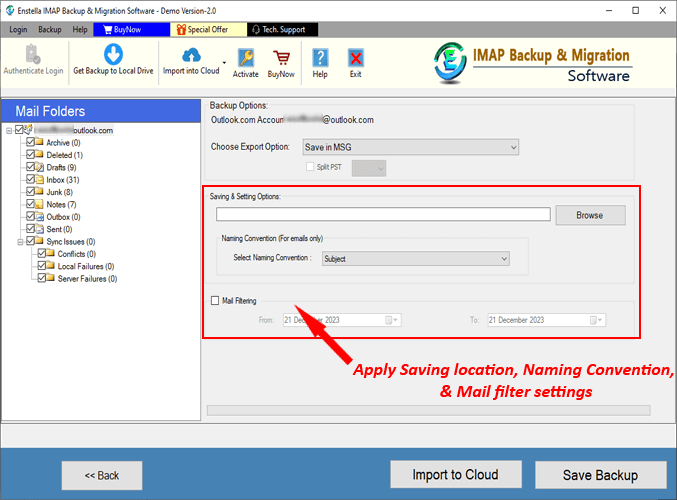Click the Activate key icon

246,58
